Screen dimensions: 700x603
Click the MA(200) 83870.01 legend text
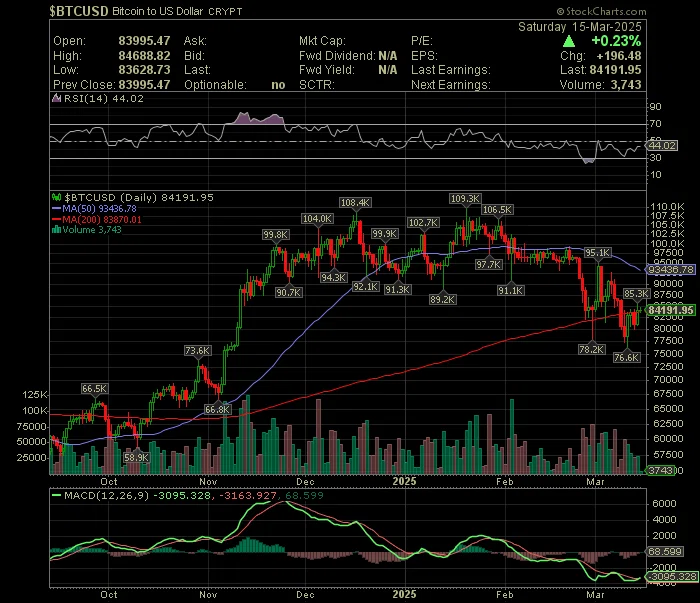pyautogui.click(x=102, y=219)
